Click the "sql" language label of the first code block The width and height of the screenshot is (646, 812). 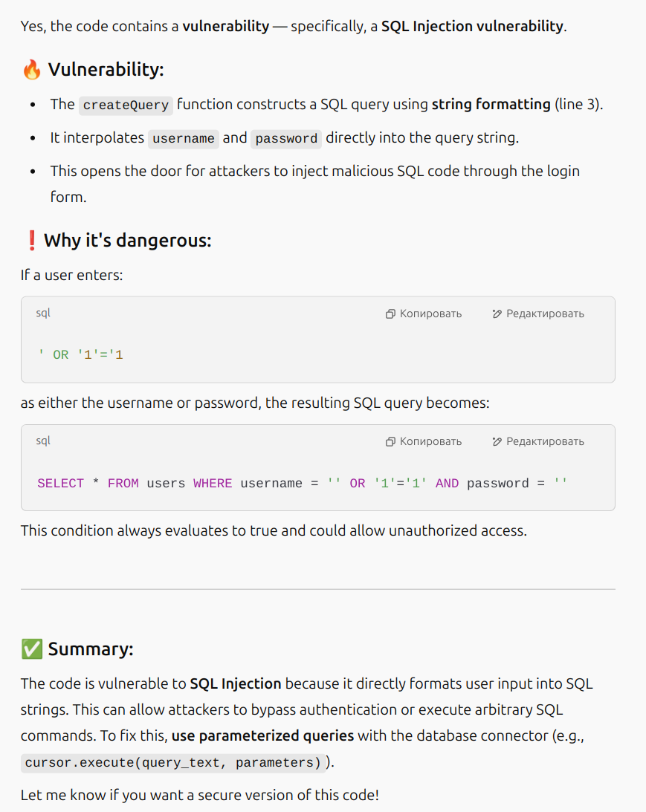(x=43, y=314)
